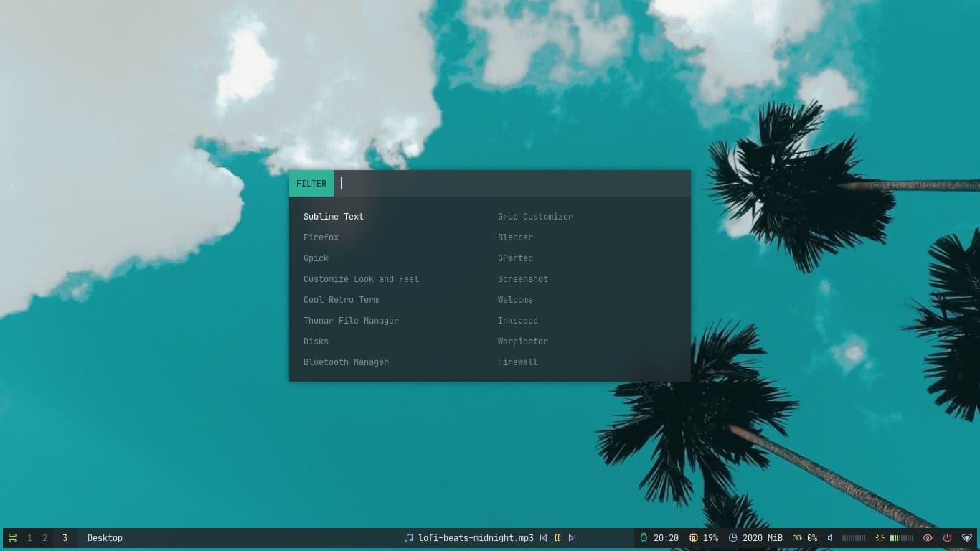Switch to workspace 2

coord(44,538)
